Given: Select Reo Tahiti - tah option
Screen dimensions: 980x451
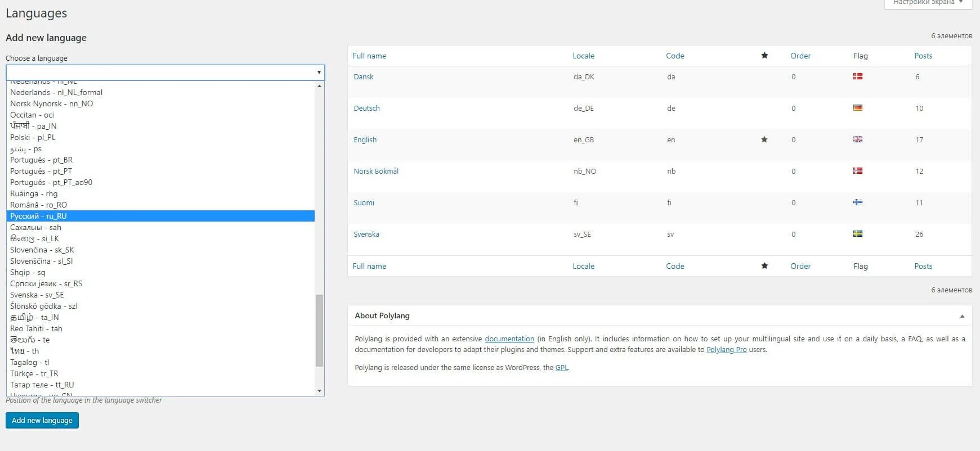Looking at the screenshot, I should [x=160, y=328].
